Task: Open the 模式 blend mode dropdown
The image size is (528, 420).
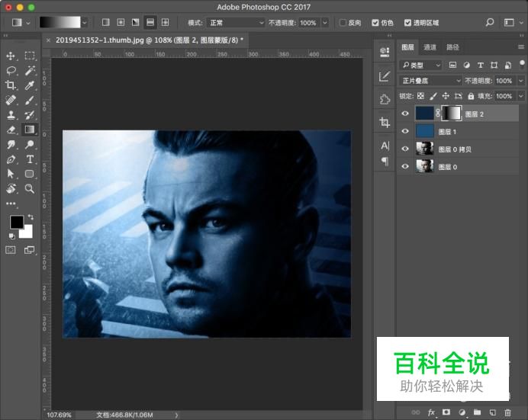Action: tap(235, 23)
